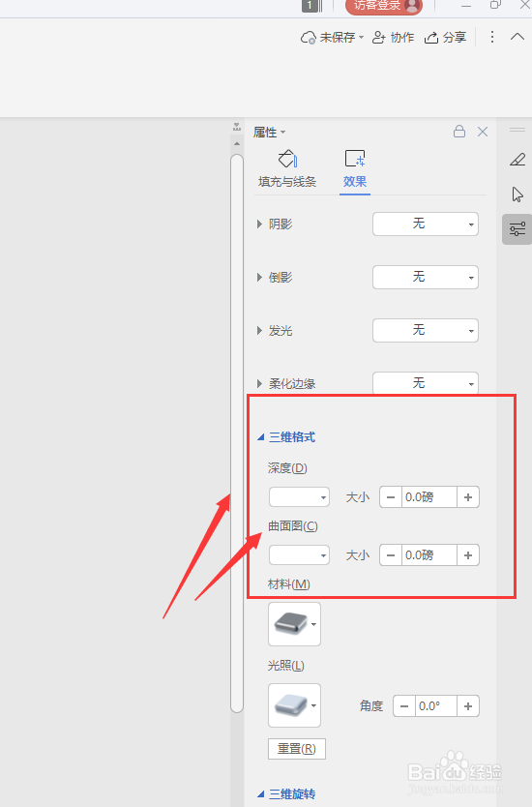Image resolution: width=532 pixels, height=807 pixels.
Task: Open the 光照 lighting preset picker
Action: click(x=294, y=705)
